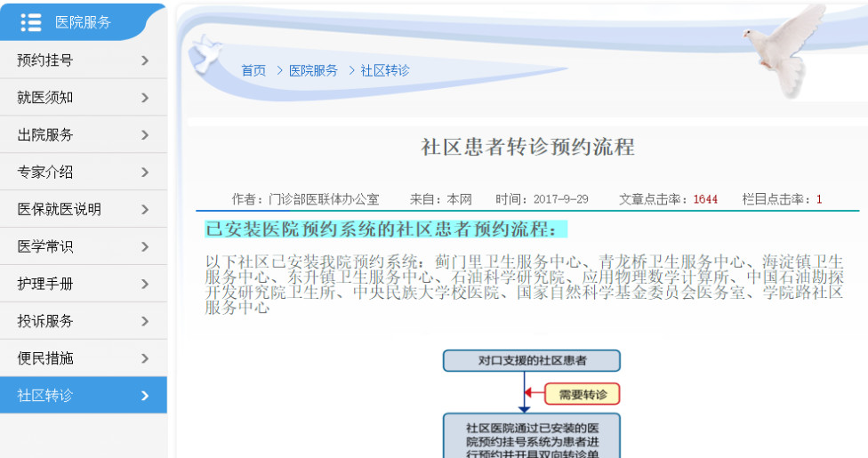Image resolution: width=868 pixels, height=458 pixels.
Task: Click the 来自：本网 source text
Action: [x=440, y=199]
